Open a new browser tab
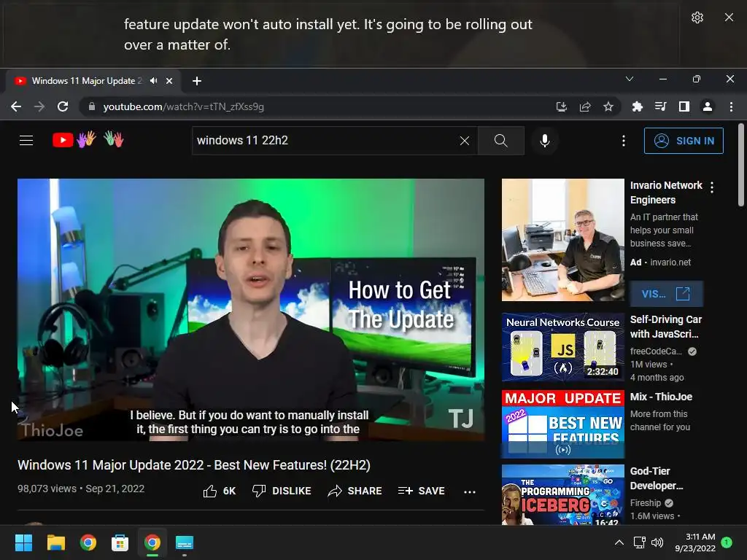Image resolution: width=747 pixels, height=560 pixels. tap(197, 81)
